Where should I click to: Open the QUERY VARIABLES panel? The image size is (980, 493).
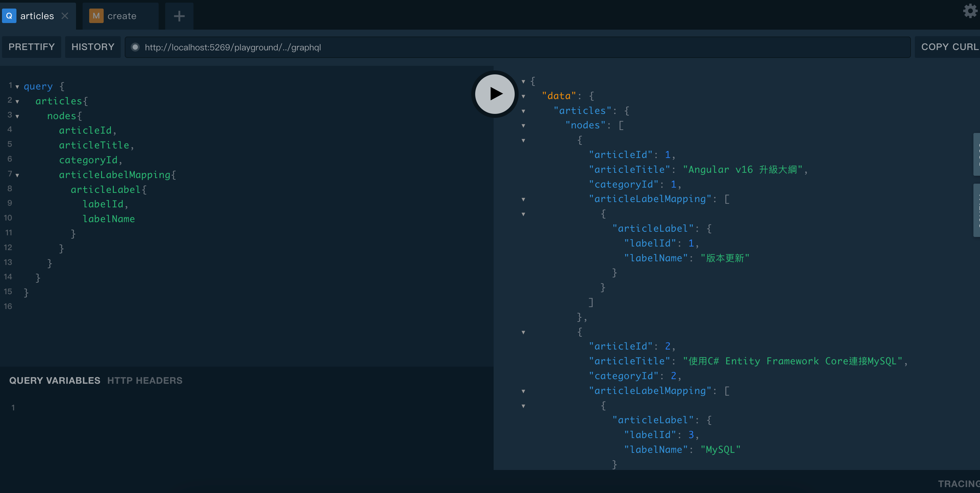pos(55,380)
